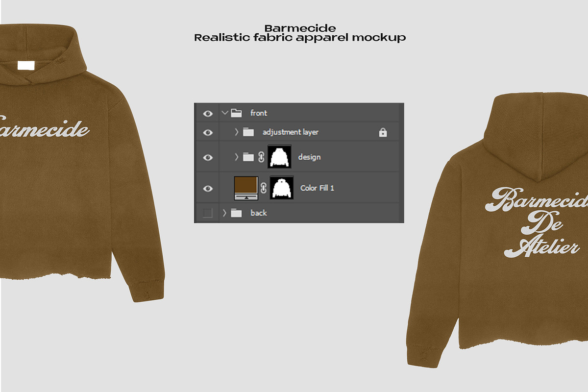This screenshot has width=588, height=392.
Task: Hide the front group with its eye icon
Action: (208, 113)
